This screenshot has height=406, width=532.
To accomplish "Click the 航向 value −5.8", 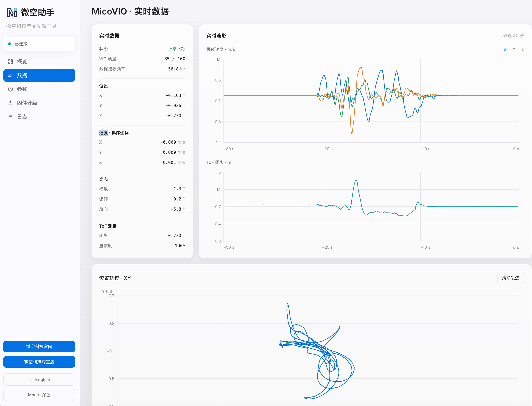I will pos(176,209).
